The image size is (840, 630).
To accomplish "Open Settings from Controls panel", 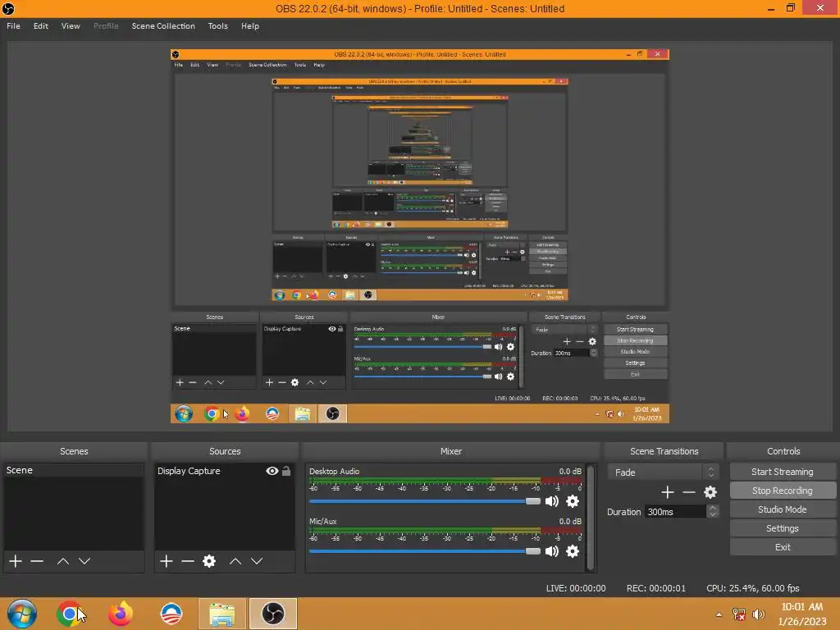I will [x=783, y=527].
